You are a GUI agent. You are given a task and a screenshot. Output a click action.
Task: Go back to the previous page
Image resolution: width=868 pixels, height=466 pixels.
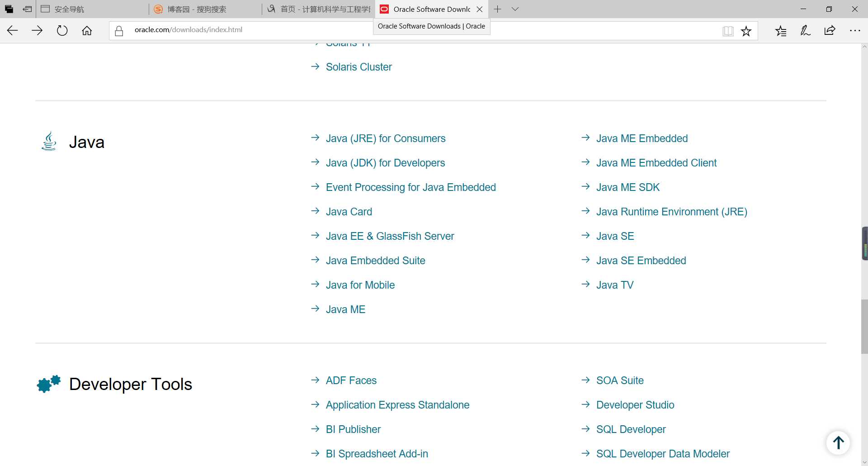tap(13, 30)
